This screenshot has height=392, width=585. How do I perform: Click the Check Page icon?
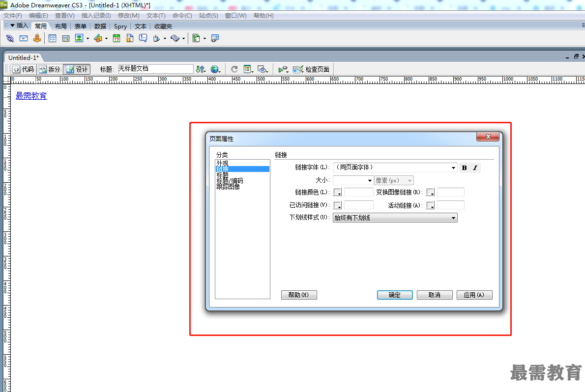point(311,69)
